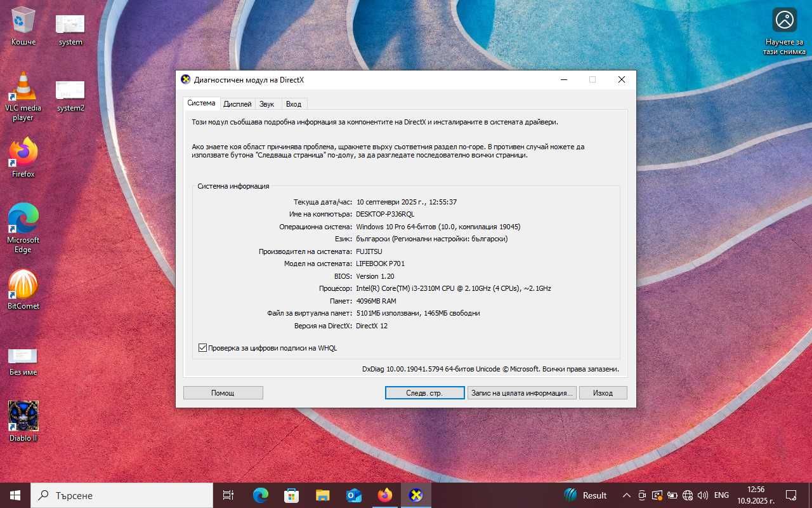Switch to the 'Дисплей' tab
Viewport: 812px width, 508px height.
click(237, 104)
